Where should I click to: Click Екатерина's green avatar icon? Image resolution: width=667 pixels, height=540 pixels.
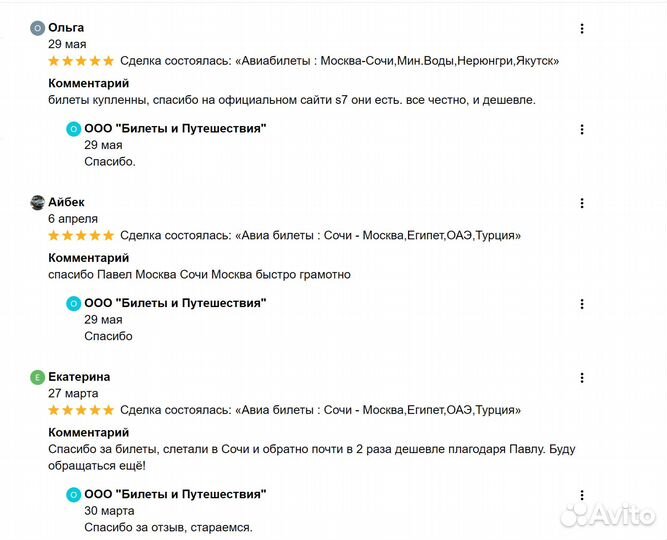click(37, 377)
